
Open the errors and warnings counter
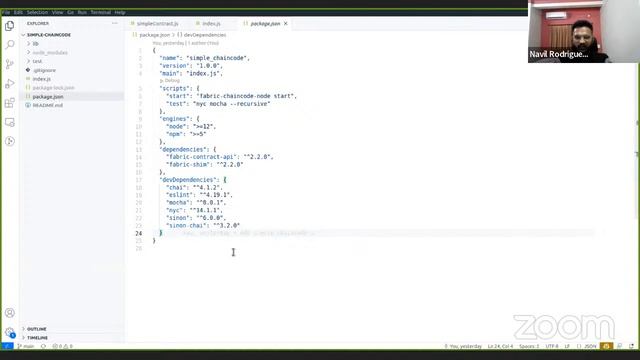click(x=62, y=346)
